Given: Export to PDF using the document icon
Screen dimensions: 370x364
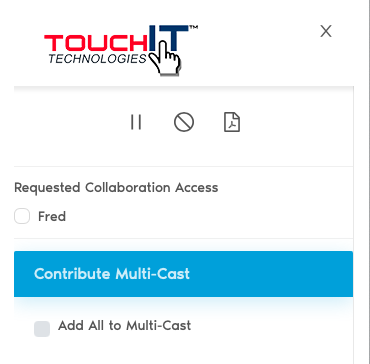Looking at the screenshot, I should [232, 122].
